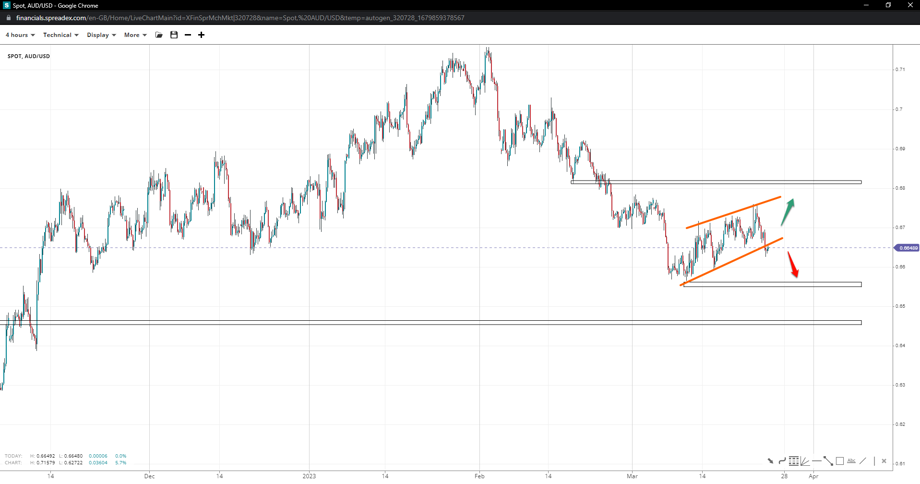Select the horizontal line tool

(x=816, y=461)
